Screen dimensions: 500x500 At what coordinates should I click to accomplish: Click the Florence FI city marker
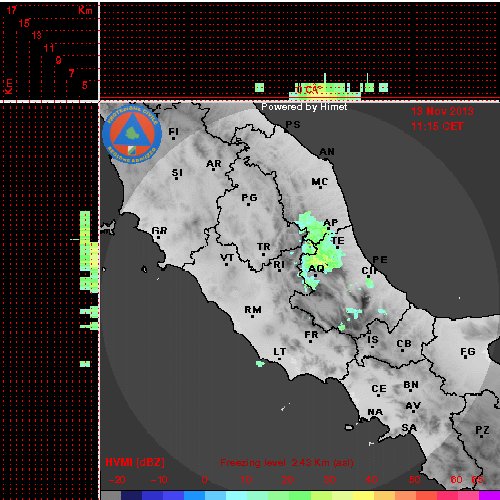pos(174,138)
